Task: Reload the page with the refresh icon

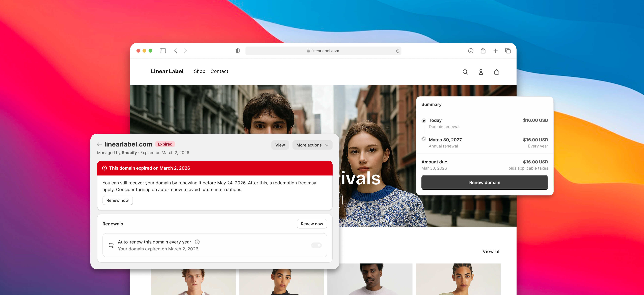Action: coord(397,51)
